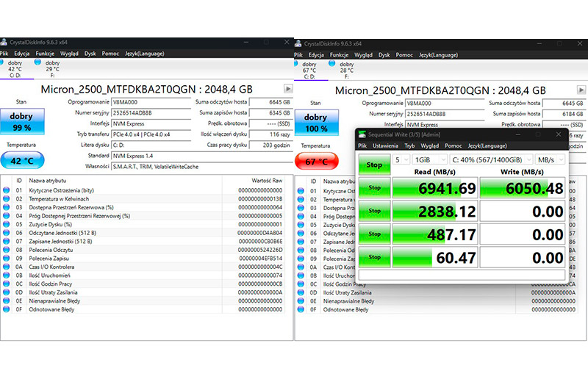Click the CrystalDiskMark icon in Sequential Write title bar
588x382 pixels.
click(362, 134)
